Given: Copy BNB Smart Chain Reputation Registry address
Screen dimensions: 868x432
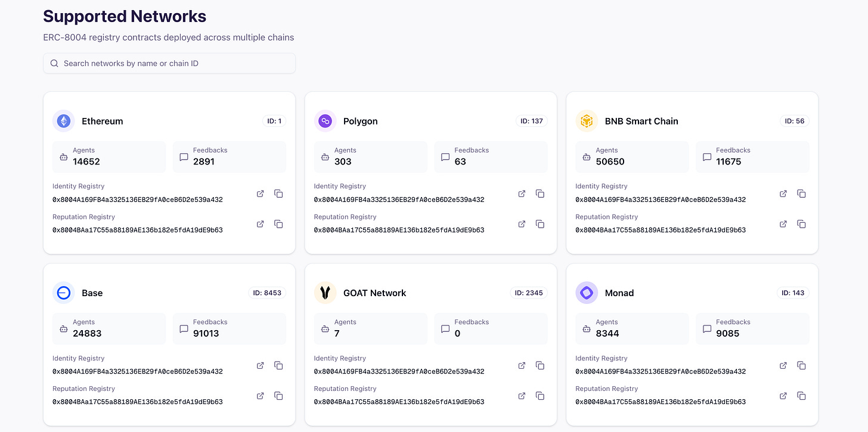Looking at the screenshot, I should [802, 224].
